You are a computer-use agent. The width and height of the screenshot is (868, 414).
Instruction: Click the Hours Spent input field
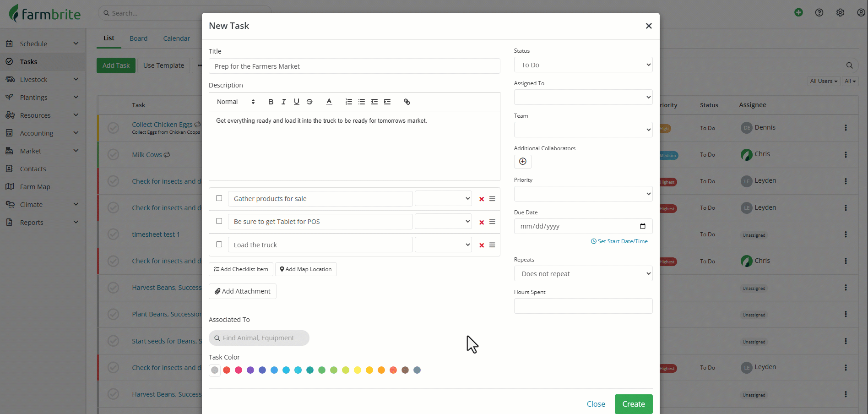click(583, 306)
